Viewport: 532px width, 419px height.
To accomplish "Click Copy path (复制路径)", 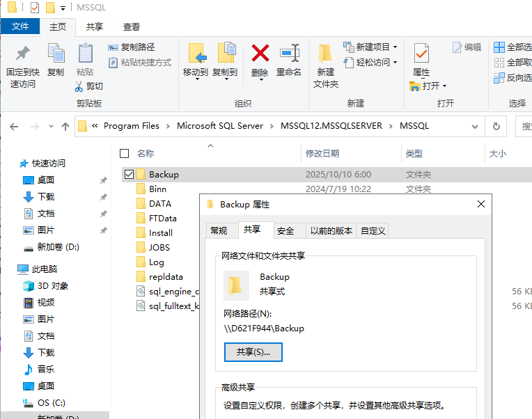I will tap(132, 47).
